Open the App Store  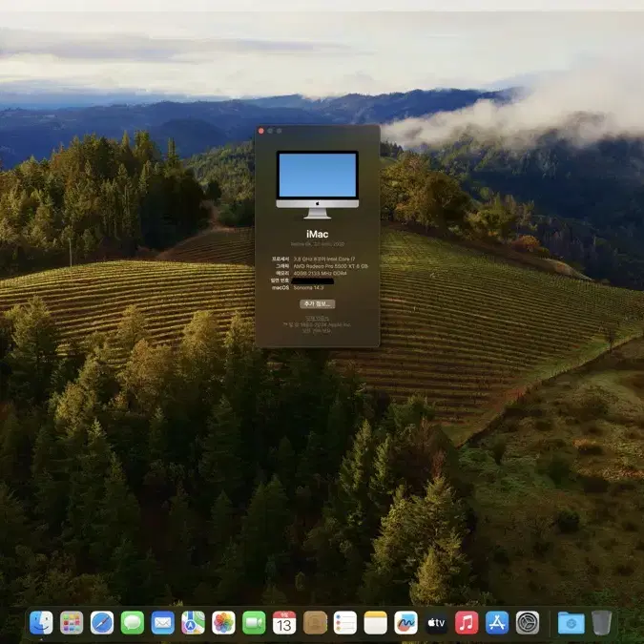(x=497, y=623)
